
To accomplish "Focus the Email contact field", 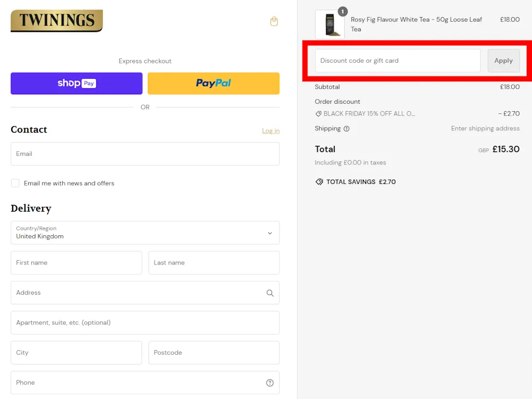I will (x=145, y=154).
